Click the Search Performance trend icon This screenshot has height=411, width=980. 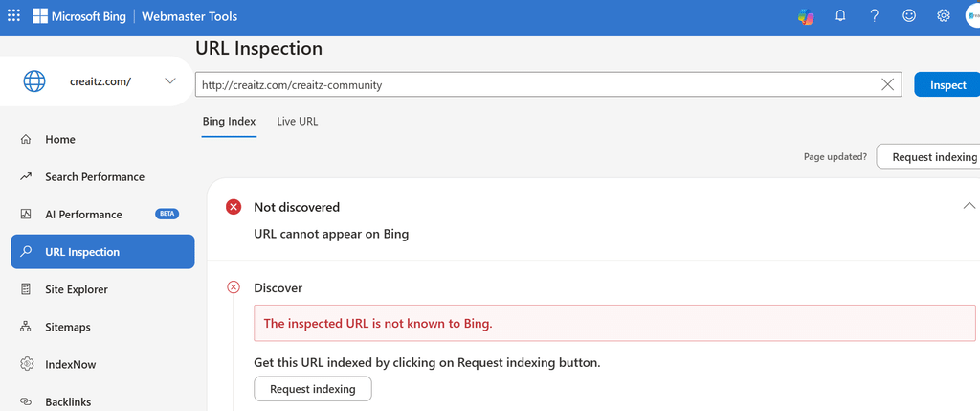26,177
